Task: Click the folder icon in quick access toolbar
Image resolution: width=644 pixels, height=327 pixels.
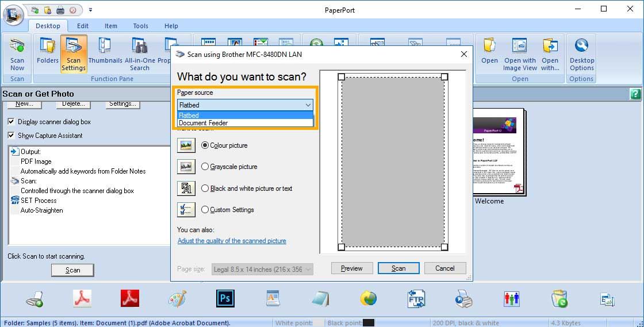Action: 47,10
